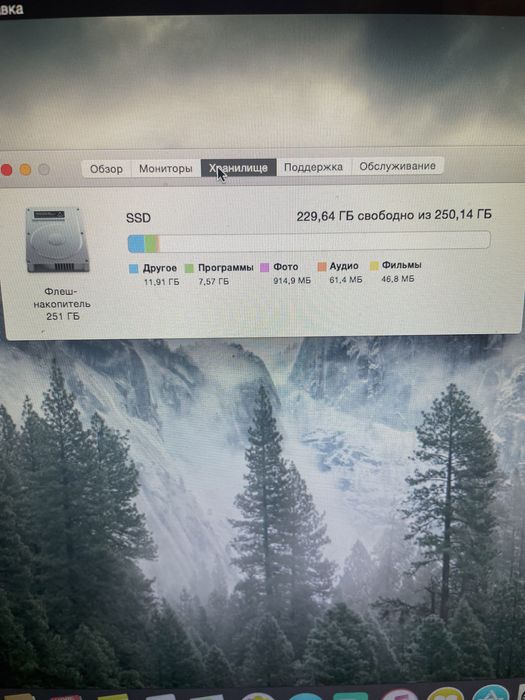
Task: Select the Хранилище tab
Action: coord(238,167)
